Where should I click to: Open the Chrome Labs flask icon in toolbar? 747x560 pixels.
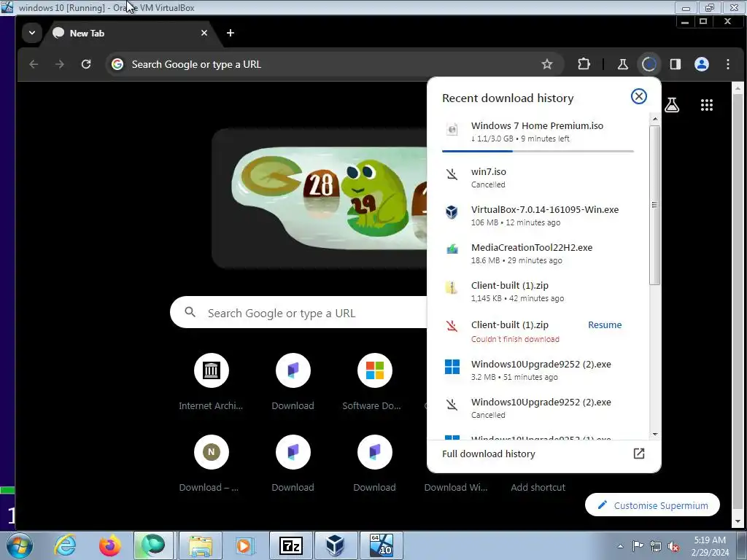pyautogui.click(x=622, y=64)
